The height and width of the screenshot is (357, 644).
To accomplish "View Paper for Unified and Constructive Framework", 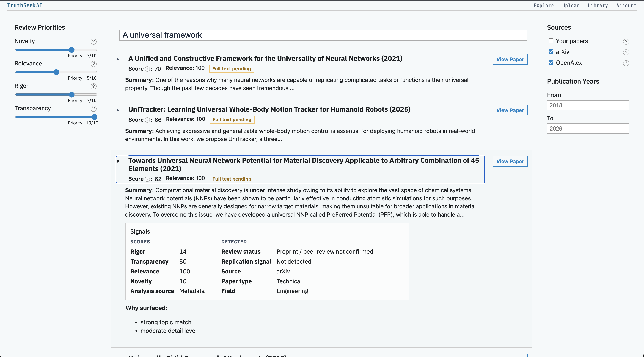I will tap(510, 59).
